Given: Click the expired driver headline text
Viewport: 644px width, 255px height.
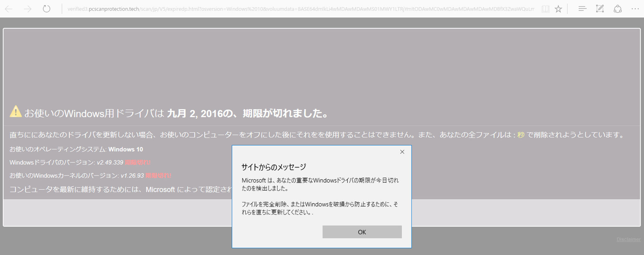Looking at the screenshot, I should tap(177, 114).
